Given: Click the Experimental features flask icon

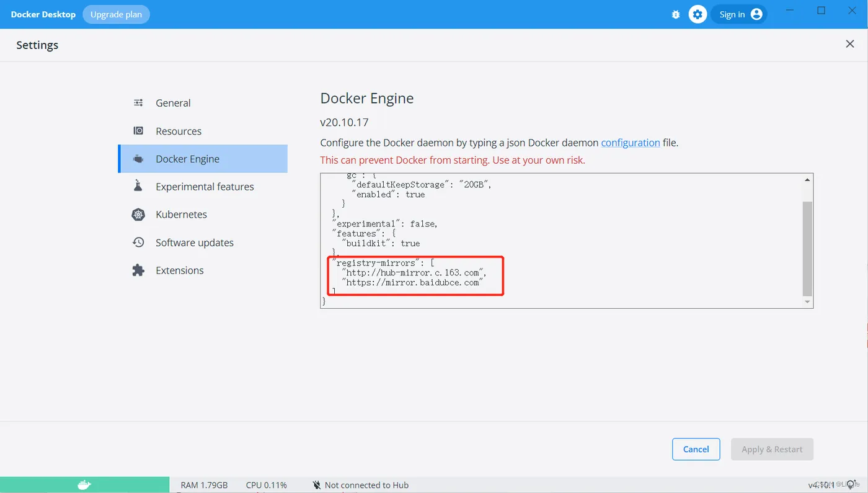Looking at the screenshot, I should [x=138, y=186].
